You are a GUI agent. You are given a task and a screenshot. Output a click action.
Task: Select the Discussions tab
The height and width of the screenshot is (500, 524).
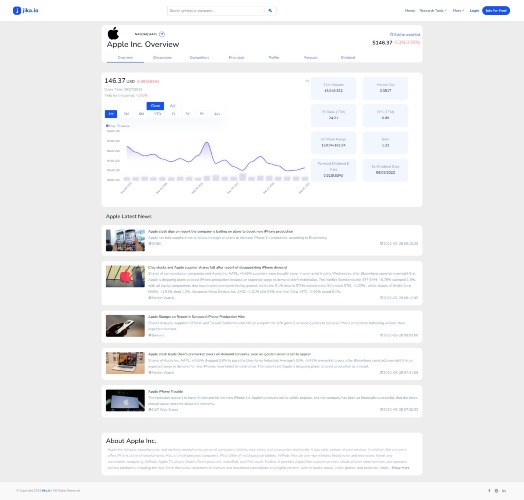pyautogui.click(x=162, y=57)
